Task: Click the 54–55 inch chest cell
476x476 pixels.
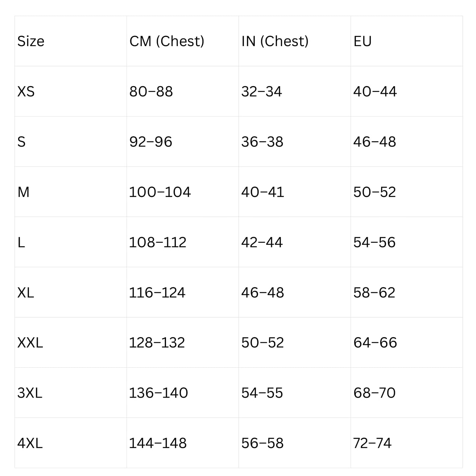Action: click(262, 393)
